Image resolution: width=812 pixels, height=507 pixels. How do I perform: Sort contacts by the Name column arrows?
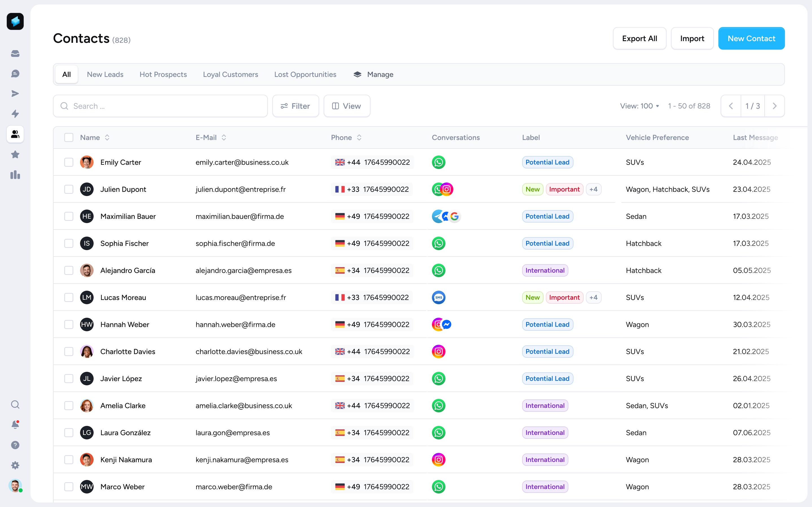click(107, 137)
